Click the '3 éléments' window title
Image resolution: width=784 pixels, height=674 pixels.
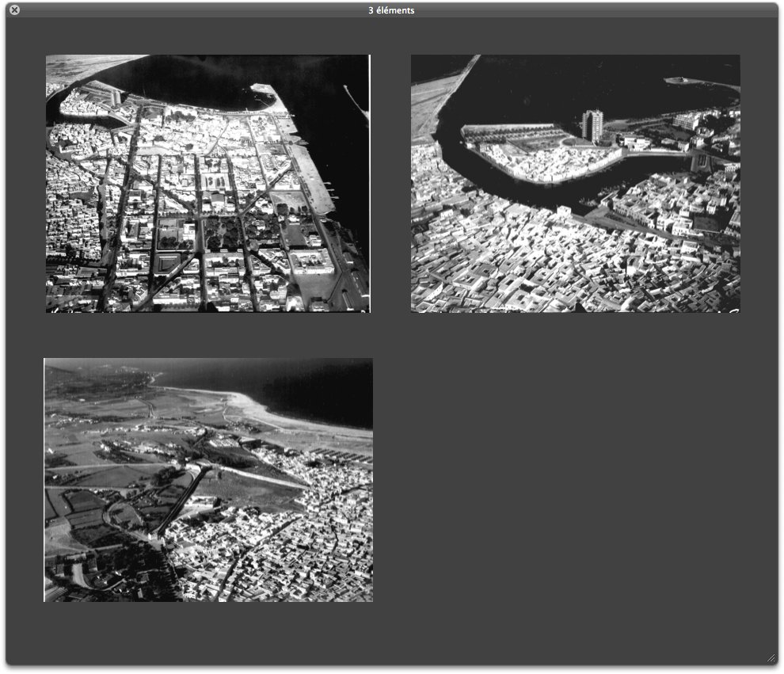pos(391,10)
